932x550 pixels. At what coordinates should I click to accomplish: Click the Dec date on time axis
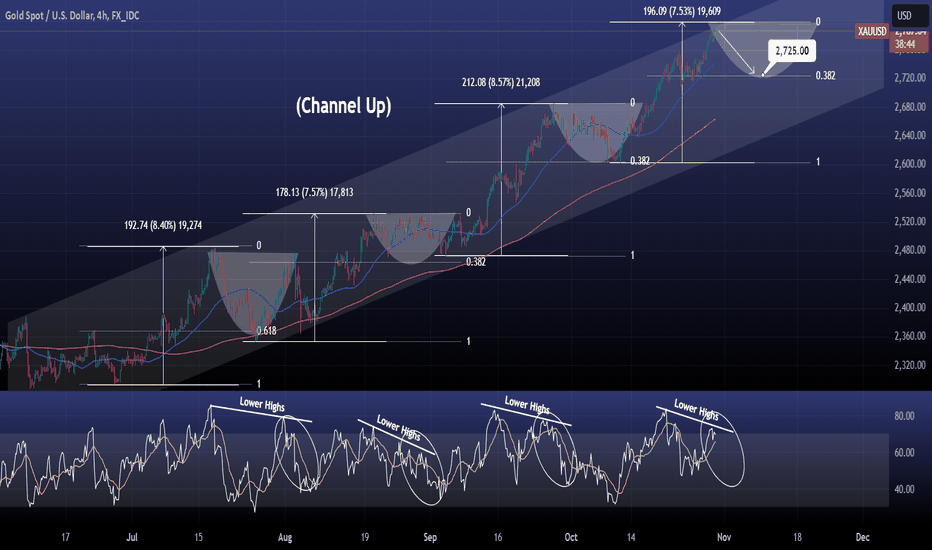(862, 538)
